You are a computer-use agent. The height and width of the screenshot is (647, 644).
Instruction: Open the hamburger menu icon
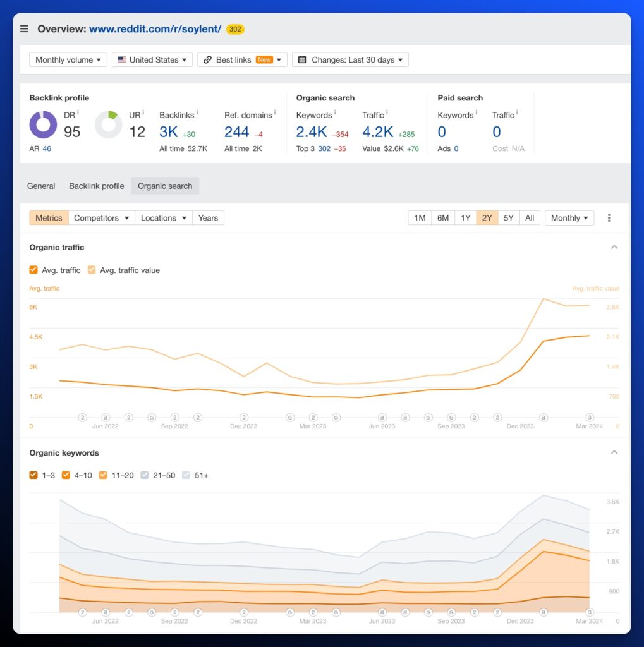[x=24, y=28]
